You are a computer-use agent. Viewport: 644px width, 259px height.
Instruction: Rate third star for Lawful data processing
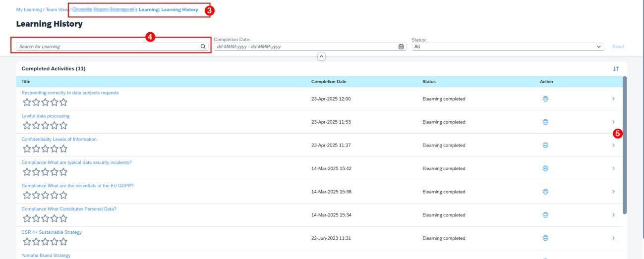45,126
